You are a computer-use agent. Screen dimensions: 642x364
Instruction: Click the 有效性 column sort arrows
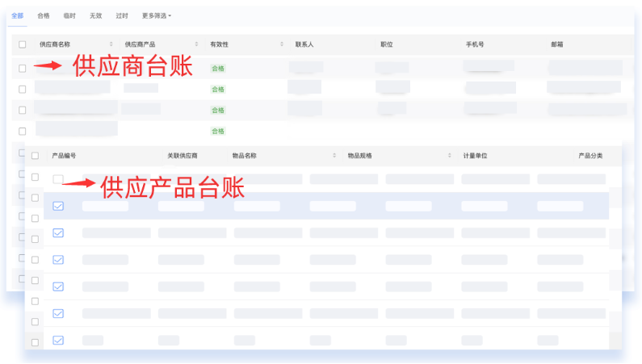click(x=282, y=44)
